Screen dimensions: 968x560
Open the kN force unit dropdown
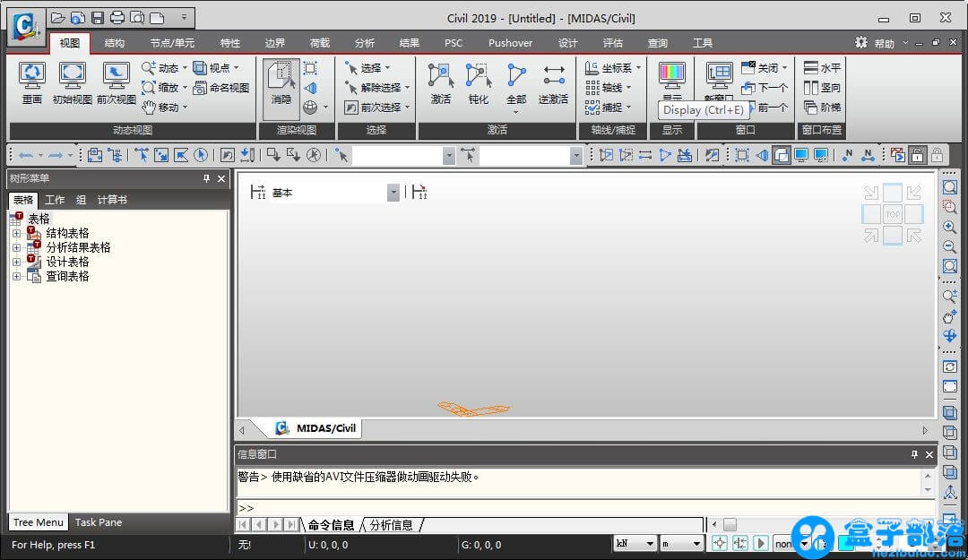pyautogui.click(x=635, y=544)
